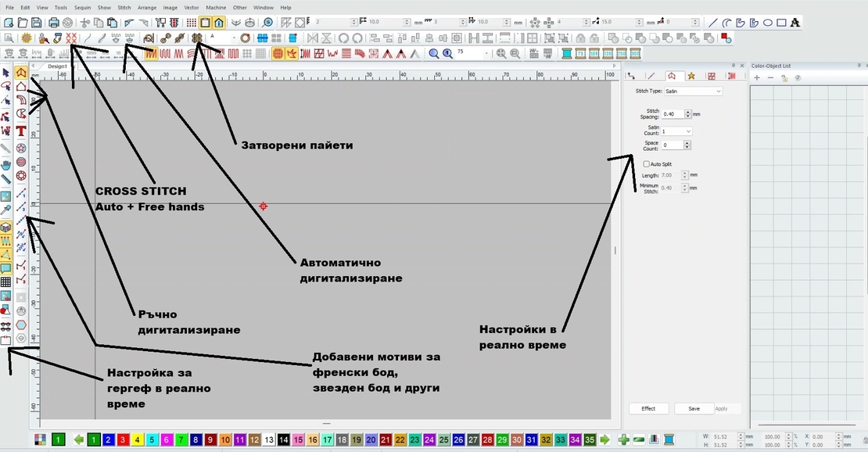The image size is (868, 452).
Task: Open the zoom magnifier tool
Action: (x=434, y=54)
